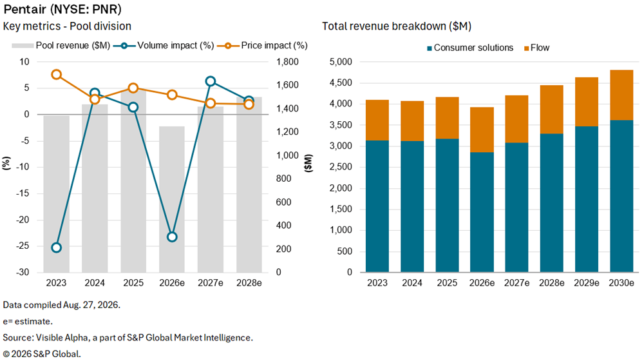The width and height of the screenshot is (644, 361).
Task: Click the '© 2026 S&P Global.' copyright
Action: pyautogui.click(x=42, y=354)
